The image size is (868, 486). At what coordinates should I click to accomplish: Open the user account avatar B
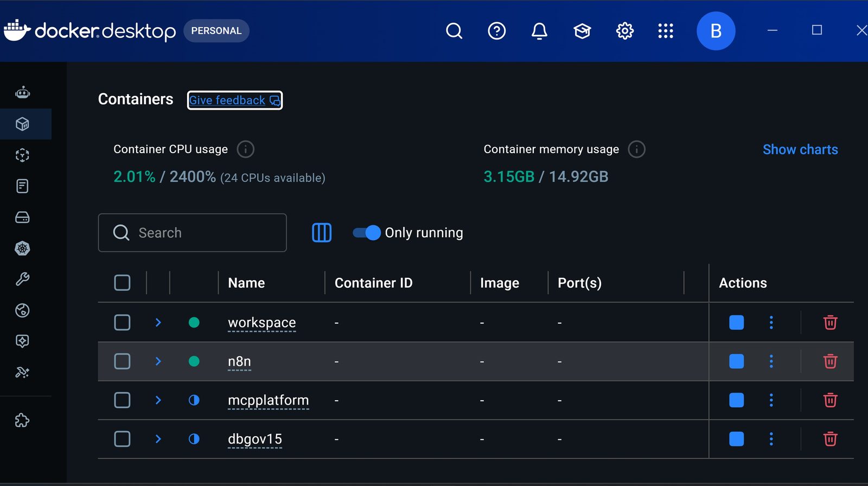coord(716,31)
